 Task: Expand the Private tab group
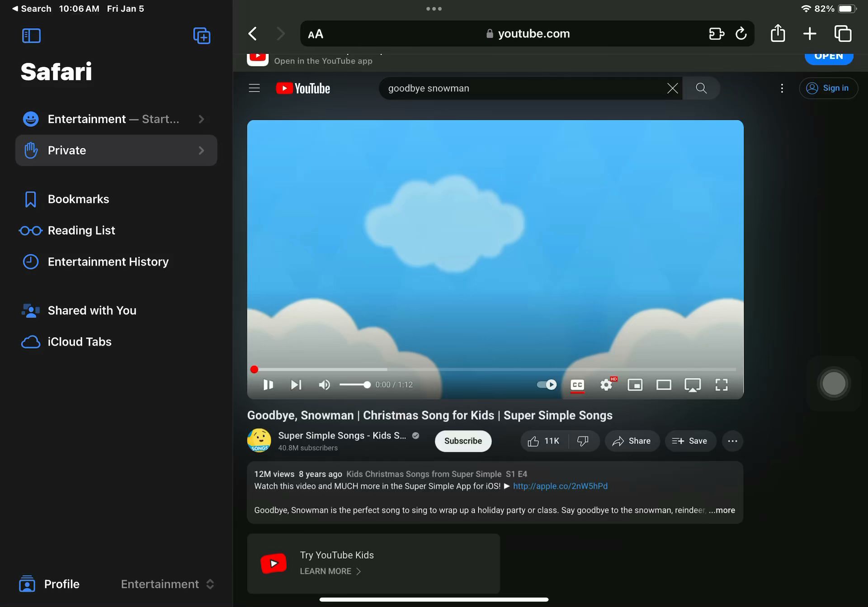201,150
